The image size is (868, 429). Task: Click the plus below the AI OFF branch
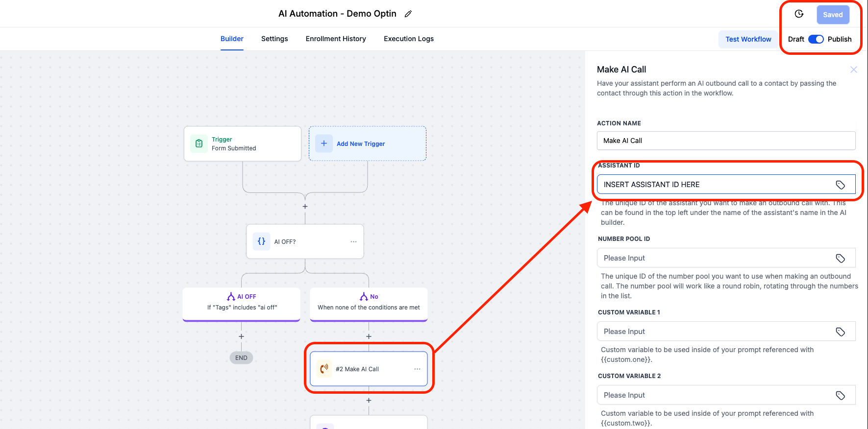click(x=241, y=336)
